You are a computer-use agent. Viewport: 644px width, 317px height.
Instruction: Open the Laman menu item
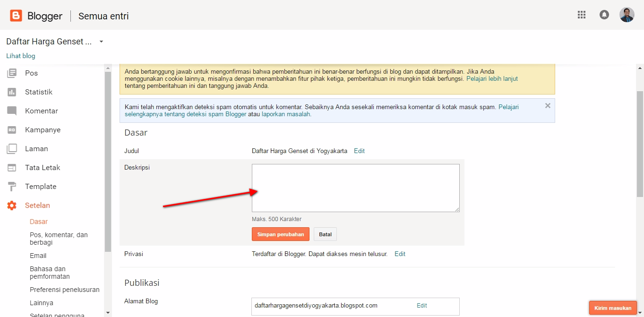(36, 149)
